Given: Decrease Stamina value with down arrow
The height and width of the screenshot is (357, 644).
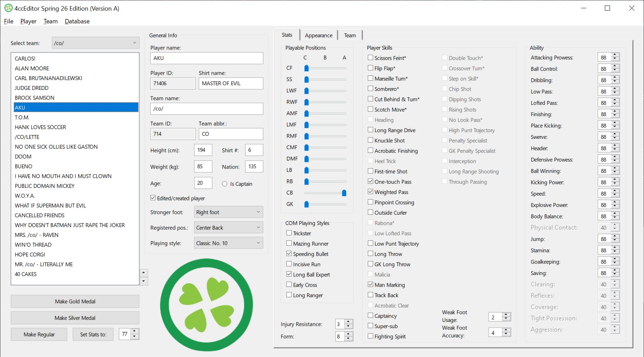Looking at the screenshot, I should [x=615, y=253].
